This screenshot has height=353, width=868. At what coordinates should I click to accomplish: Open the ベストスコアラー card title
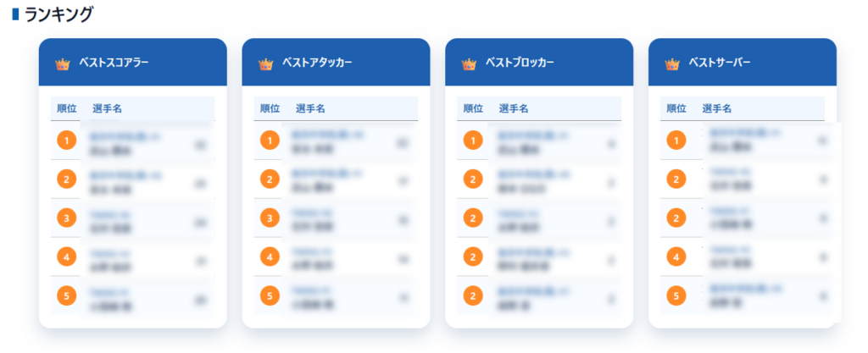point(113,63)
